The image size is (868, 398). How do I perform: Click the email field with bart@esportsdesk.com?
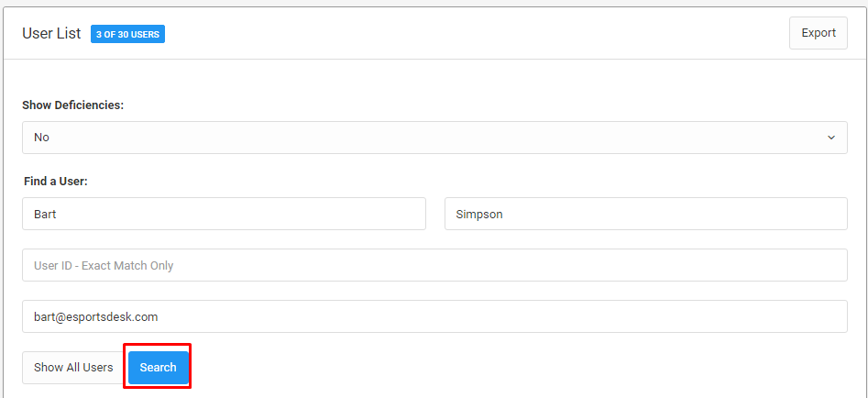pos(434,316)
